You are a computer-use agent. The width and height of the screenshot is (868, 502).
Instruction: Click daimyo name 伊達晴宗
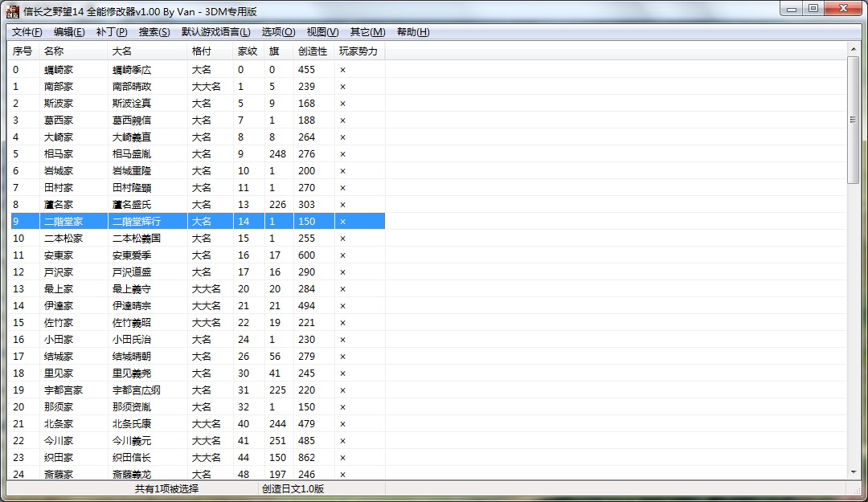(131, 306)
